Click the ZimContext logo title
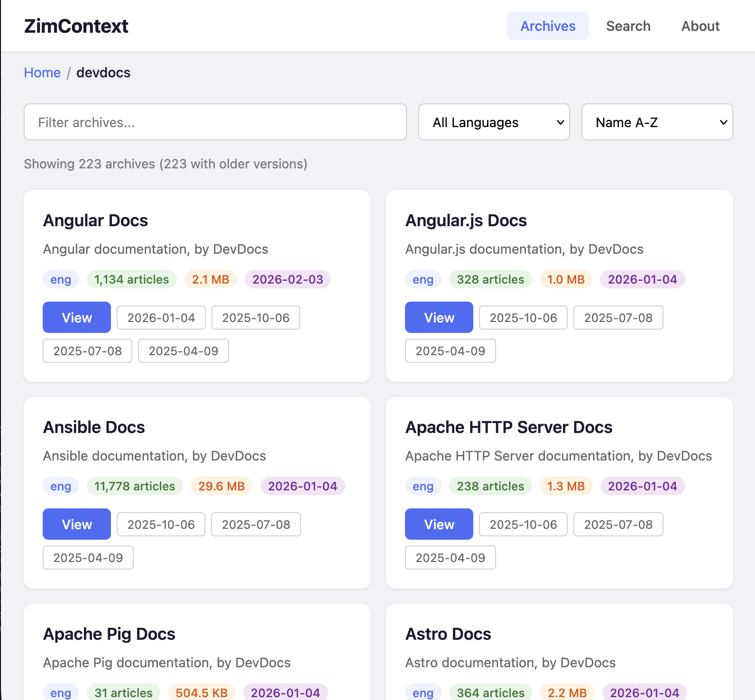Viewport: 755px width, 700px height. point(76,26)
